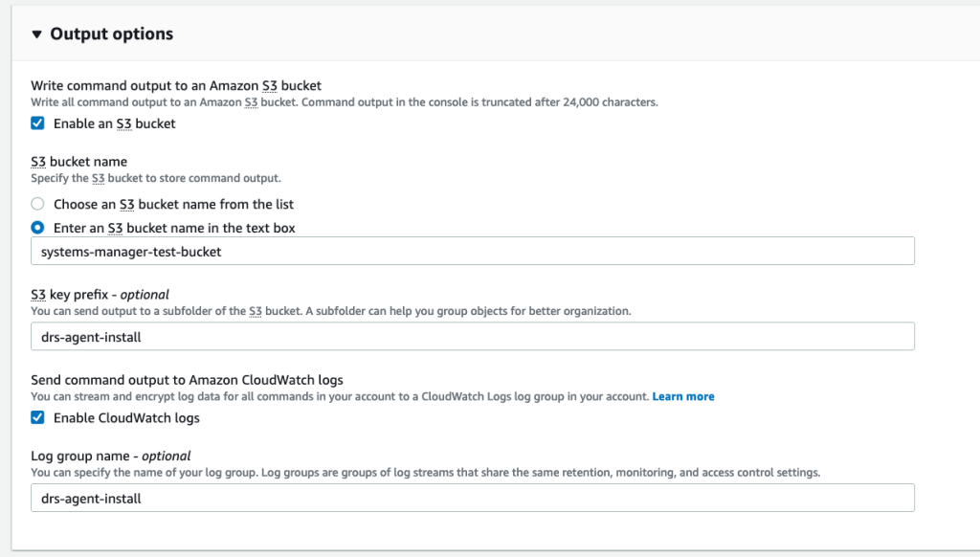This screenshot has width=980, height=557.
Task: Click the Enable CloudWatch logs label
Action: click(125, 417)
